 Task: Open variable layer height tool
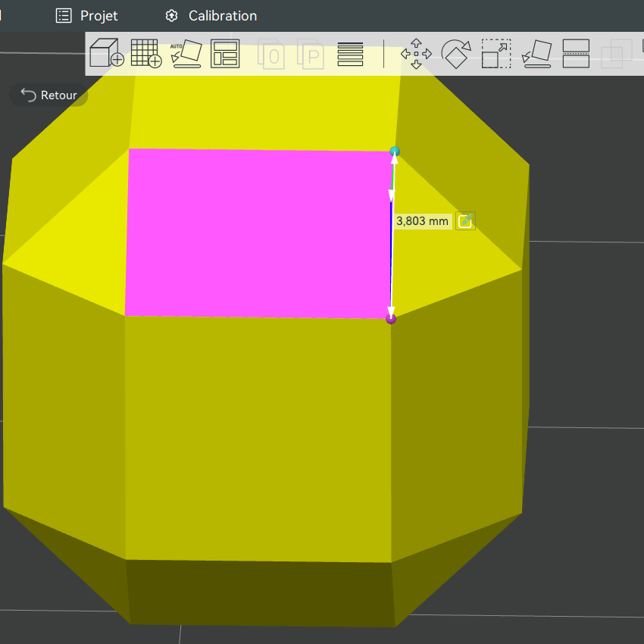pos(350,54)
